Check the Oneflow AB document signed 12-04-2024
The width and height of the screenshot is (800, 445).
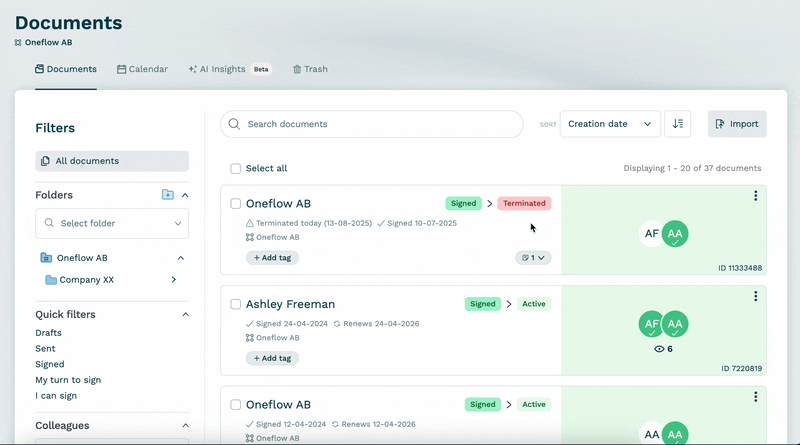coord(235,405)
